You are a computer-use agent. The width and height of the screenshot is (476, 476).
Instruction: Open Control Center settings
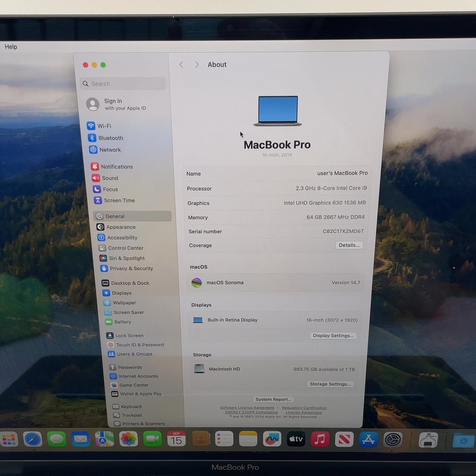pos(121,248)
